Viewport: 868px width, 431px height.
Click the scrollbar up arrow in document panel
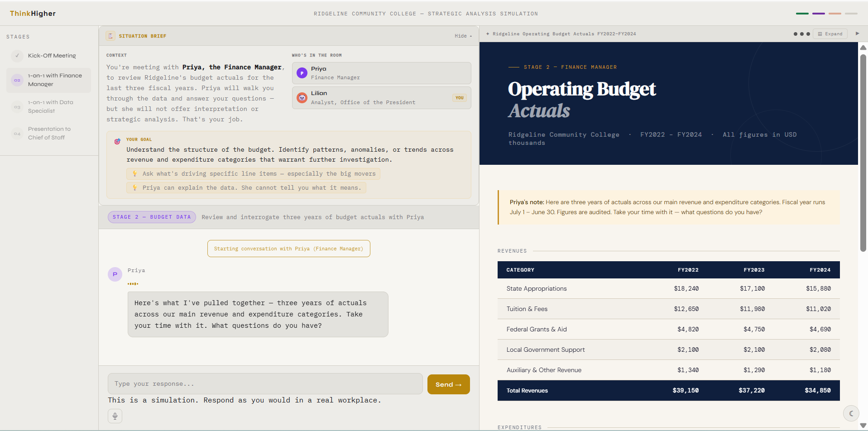[x=863, y=47]
